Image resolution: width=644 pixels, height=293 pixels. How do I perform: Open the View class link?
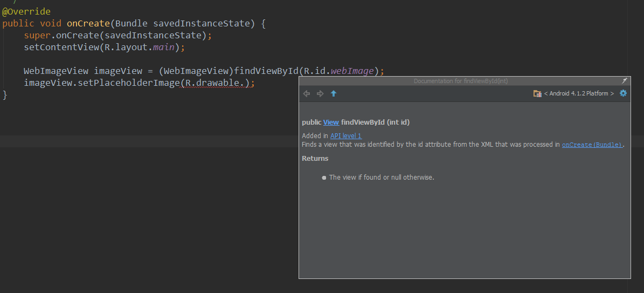(x=331, y=122)
